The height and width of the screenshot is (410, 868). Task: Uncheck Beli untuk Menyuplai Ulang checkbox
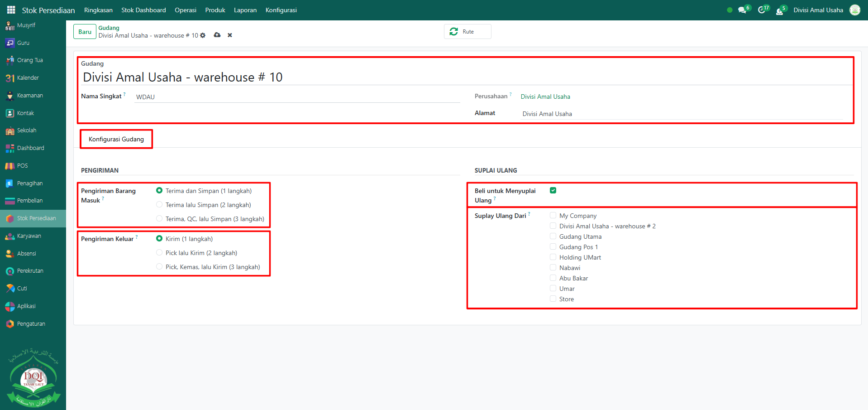[553, 190]
